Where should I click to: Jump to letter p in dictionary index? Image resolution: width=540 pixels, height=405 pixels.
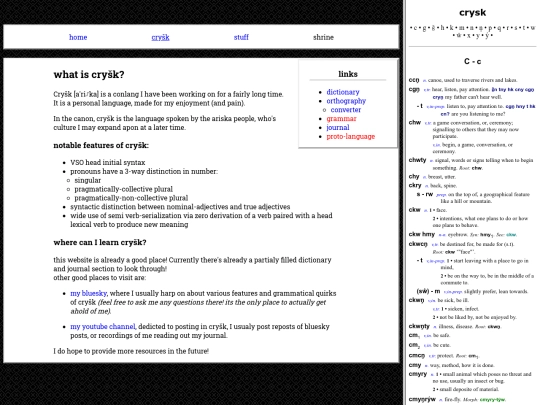[x=490, y=28]
